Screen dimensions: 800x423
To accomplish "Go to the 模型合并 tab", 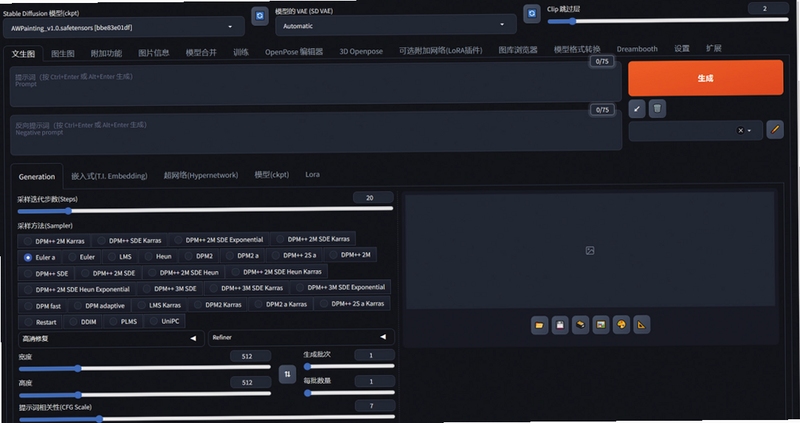I will (x=201, y=53).
